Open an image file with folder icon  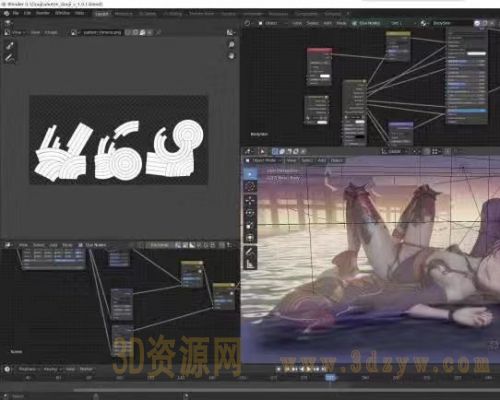(143, 32)
